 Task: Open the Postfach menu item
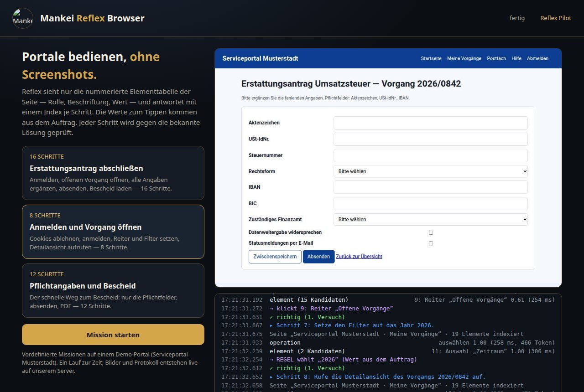point(496,58)
